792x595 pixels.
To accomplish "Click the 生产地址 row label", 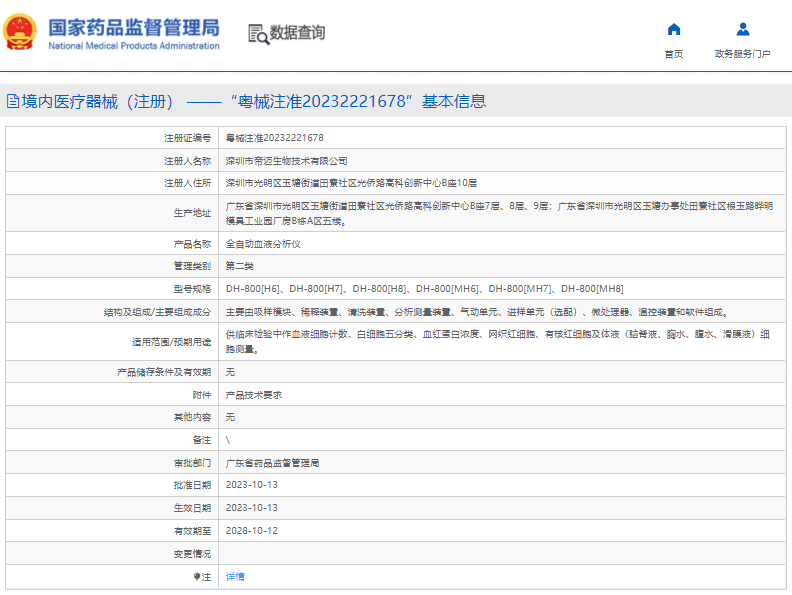I will pyautogui.click(x=192, y=213).
